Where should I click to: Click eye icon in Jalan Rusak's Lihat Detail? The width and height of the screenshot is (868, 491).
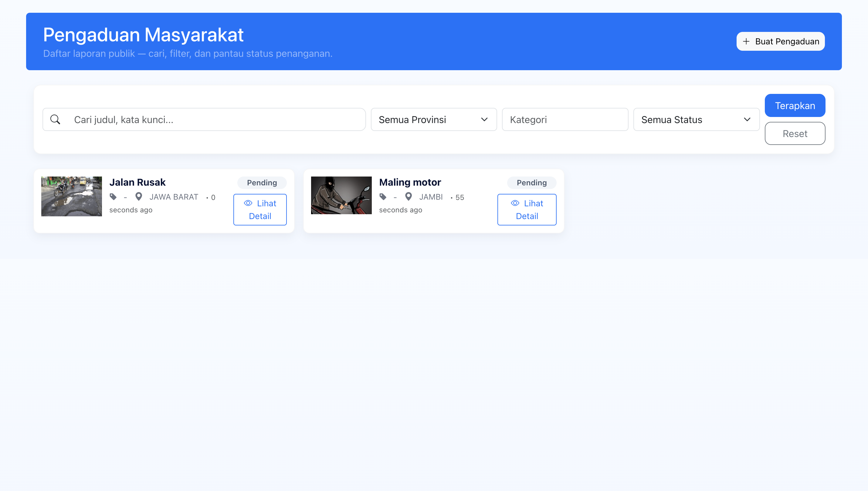tap(248, 203)
